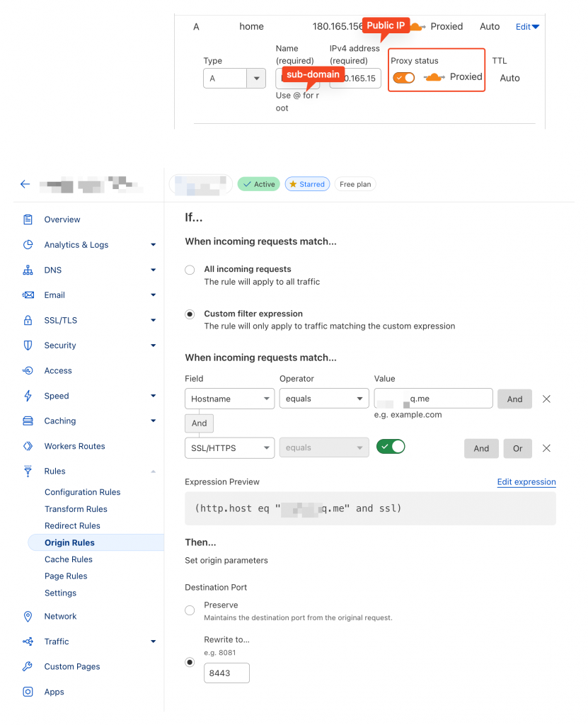Open the Hostname field dropdown
Viewport: 588px width, 725px height.
229,399
